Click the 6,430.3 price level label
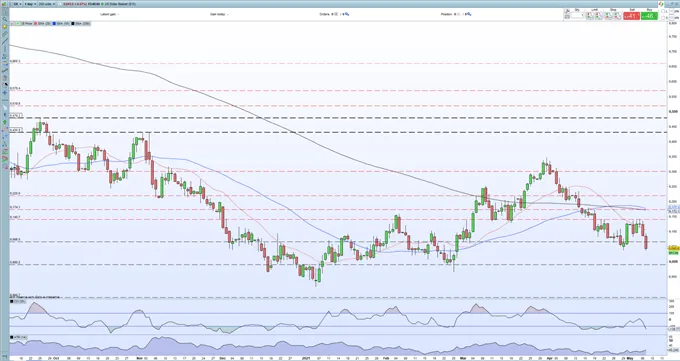 tap(16, 130)
